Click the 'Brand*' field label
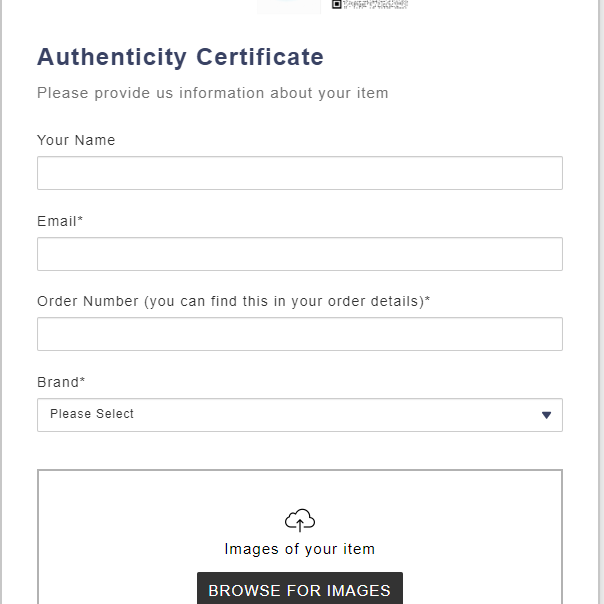The height and width of the screenshot is (604, 604). (x=61, y=382)
